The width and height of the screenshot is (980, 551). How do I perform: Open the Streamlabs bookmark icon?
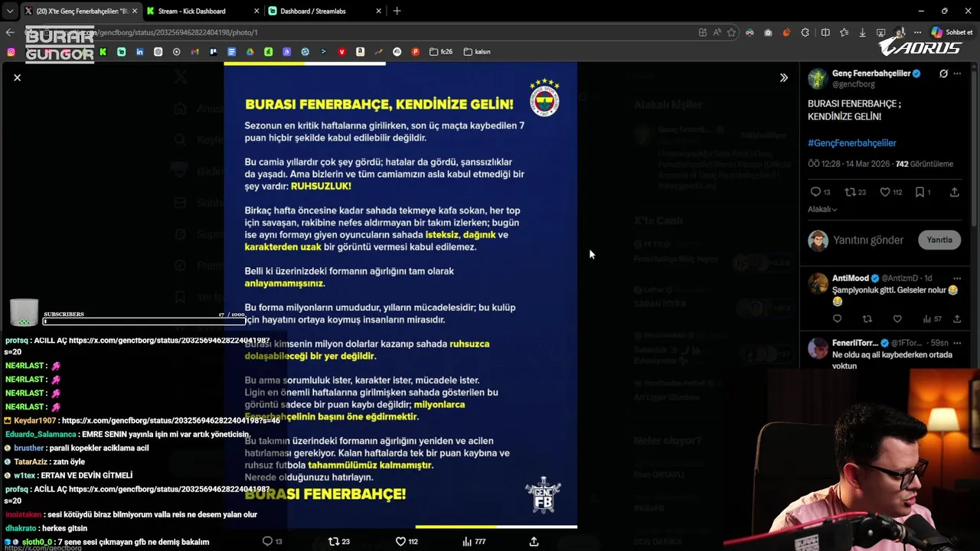(x=122, y=52)
